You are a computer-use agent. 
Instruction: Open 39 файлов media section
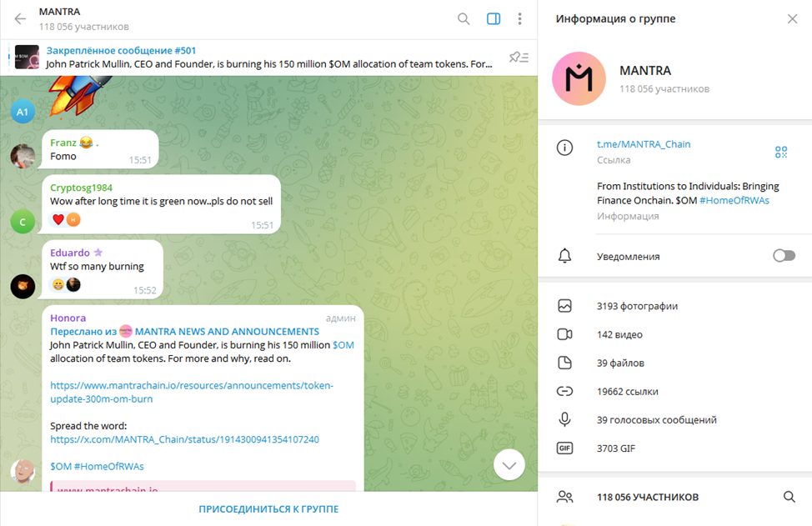(x=620, y=363)
